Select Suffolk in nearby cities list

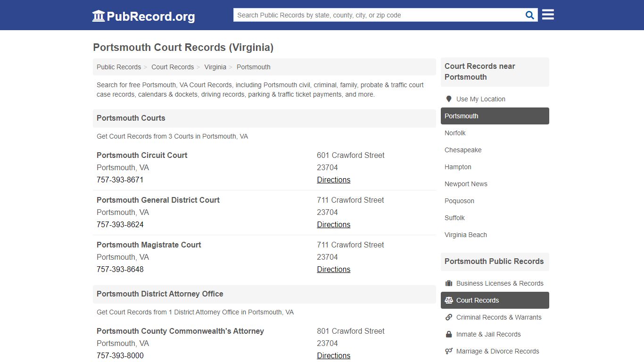tap(495, 218)
